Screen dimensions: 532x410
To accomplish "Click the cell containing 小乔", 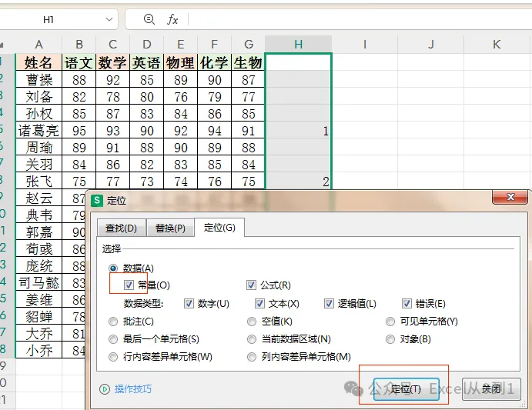I will [38, 350].
